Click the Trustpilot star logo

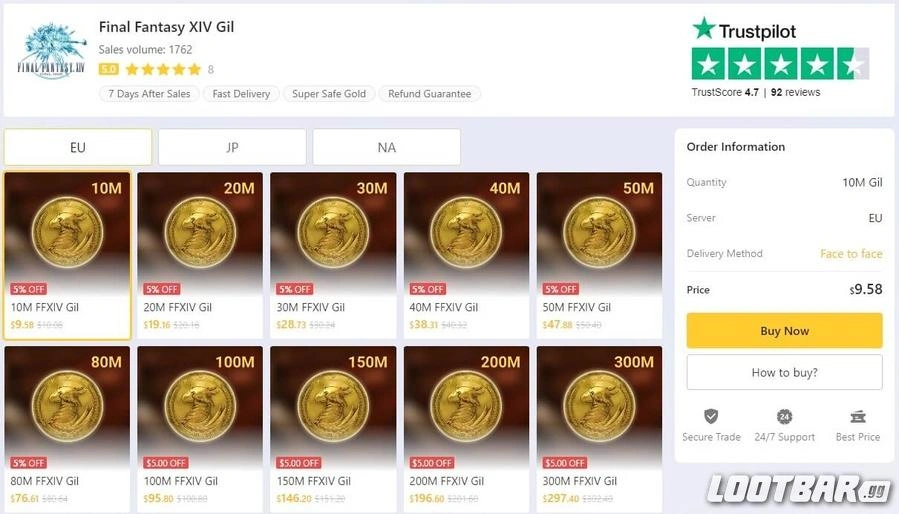703,28
